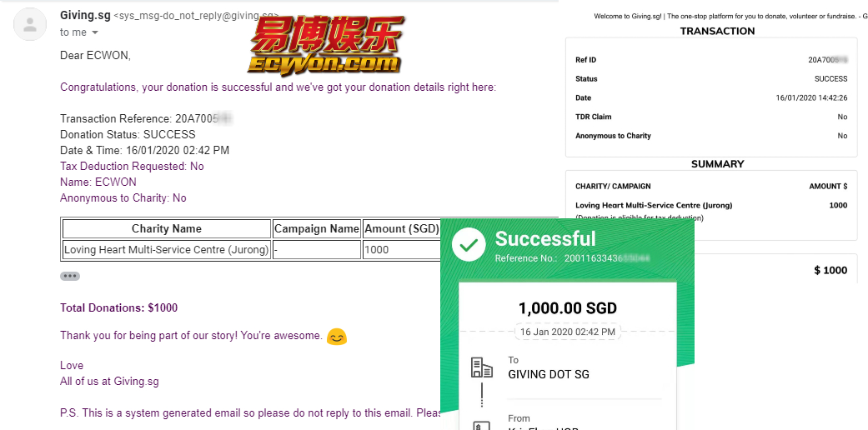Viewport: 868px width, 430px height.
Task: Select the Charity Name table header
Action: pyautogui.click(x=167, y=228)
